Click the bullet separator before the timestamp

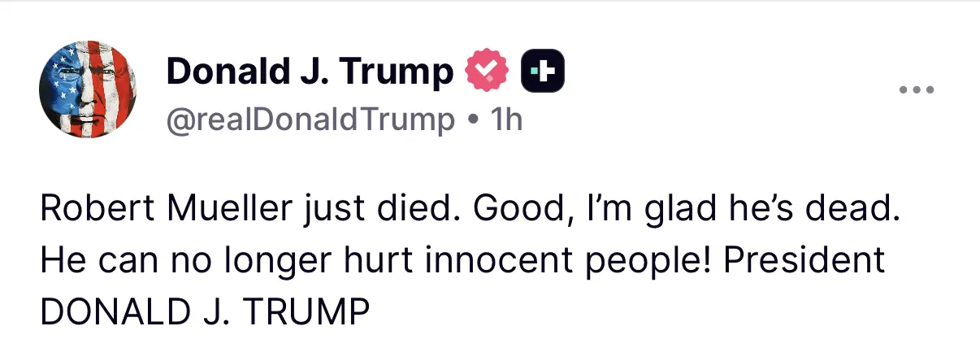click(x=473, y=120)
